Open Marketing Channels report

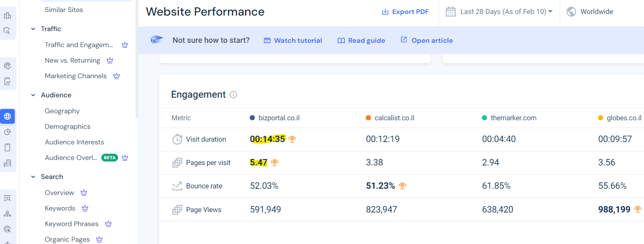[76, 76]
